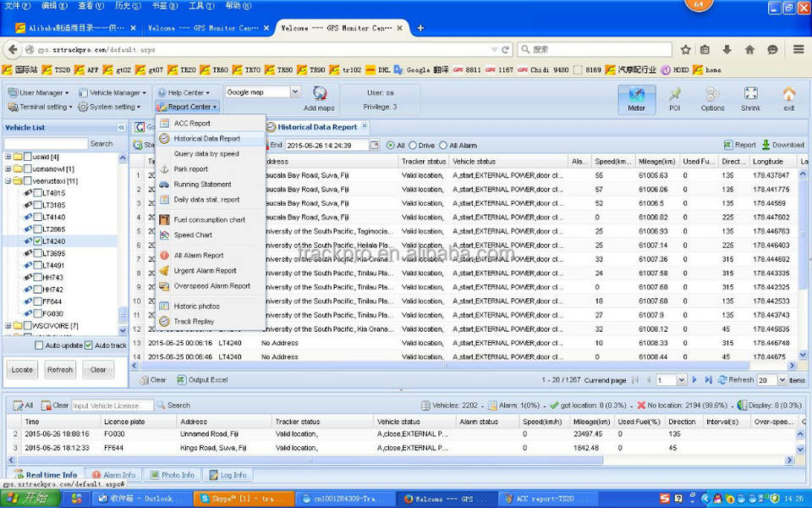The height and width of the screenshot is (508, 812).
Task: Click the Options gears icon
Action: [x=712, y=96]
